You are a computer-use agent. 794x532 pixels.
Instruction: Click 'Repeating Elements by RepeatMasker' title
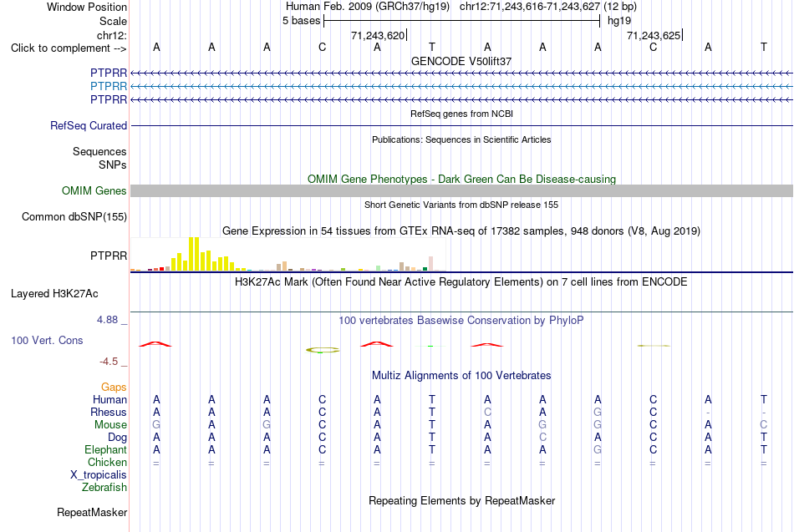[461, 500]
